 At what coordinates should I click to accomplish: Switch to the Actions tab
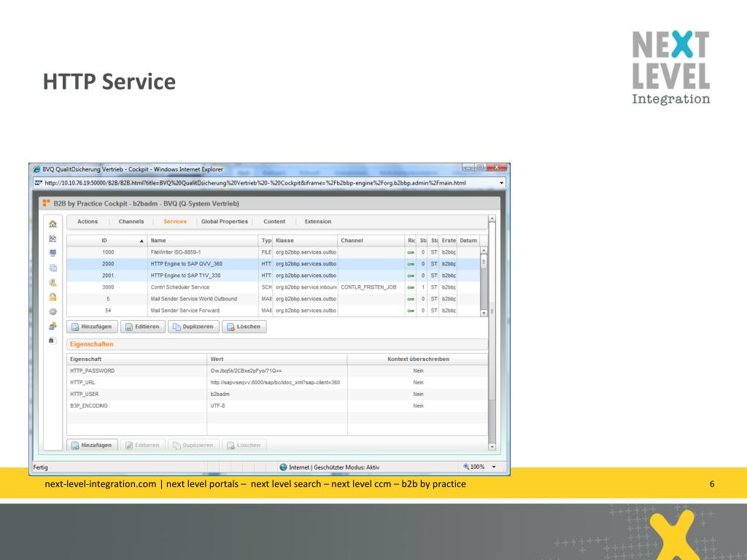pos(88,222)
